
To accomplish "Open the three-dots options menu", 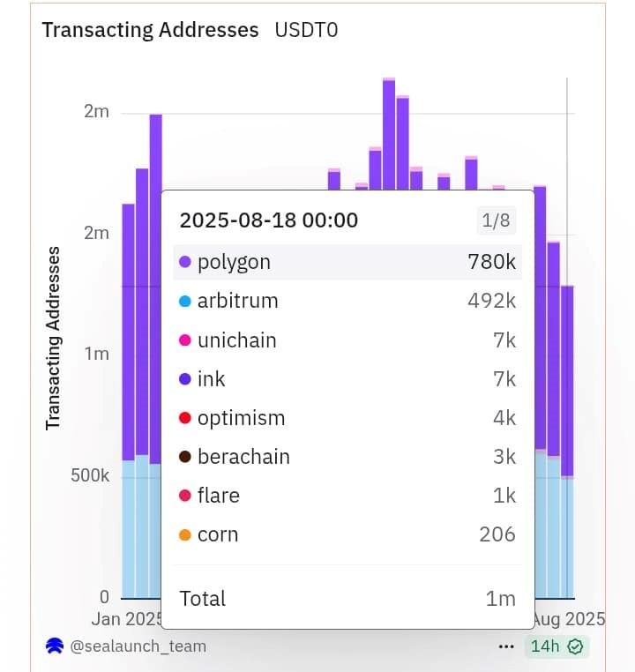I will click(506, 646).
